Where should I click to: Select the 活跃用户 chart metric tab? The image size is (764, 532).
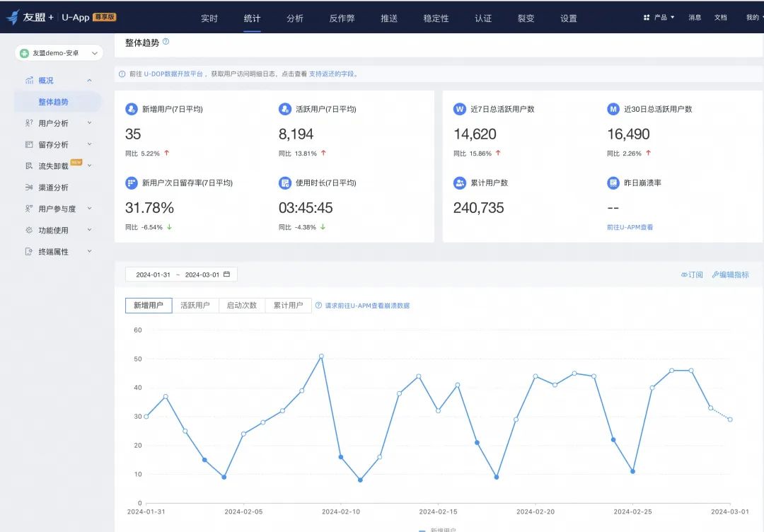point(195,306)
